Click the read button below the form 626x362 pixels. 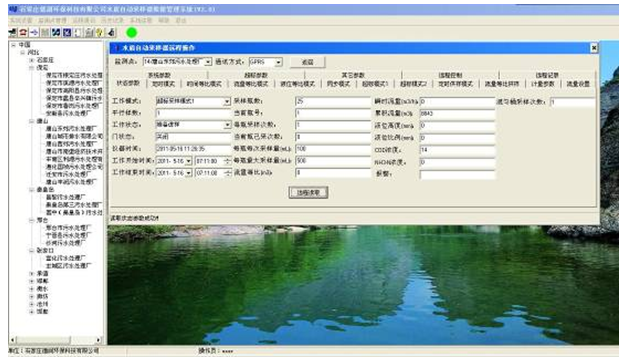pos(308,192)
